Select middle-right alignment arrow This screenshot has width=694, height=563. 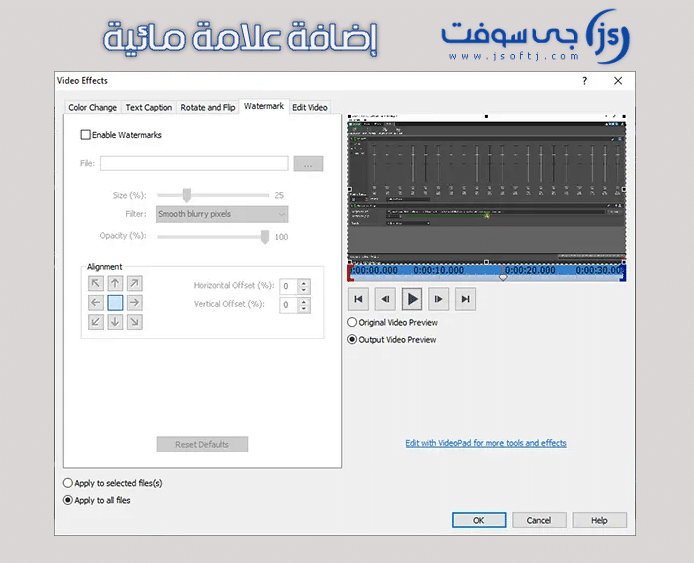135,303
